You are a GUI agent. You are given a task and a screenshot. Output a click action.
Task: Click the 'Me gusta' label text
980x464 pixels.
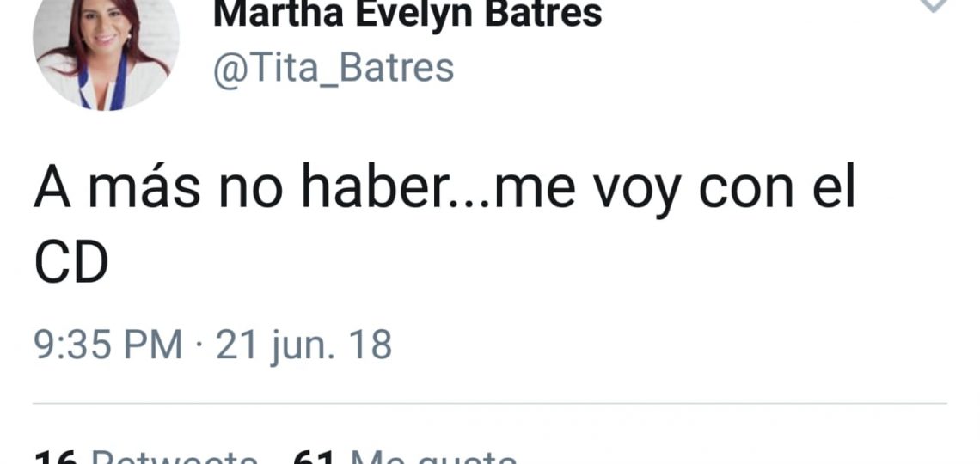[434, 457]
